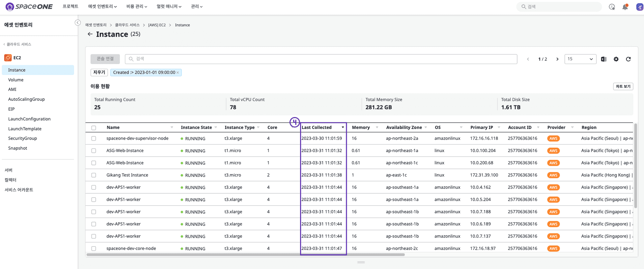Click the Excel export icon
The image size is (644, 269).
pyautogui.click(x=604, y=59)
